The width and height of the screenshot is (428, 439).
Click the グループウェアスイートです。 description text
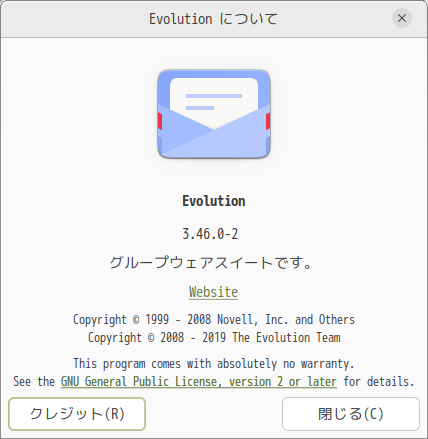click(x=211, y=263)
